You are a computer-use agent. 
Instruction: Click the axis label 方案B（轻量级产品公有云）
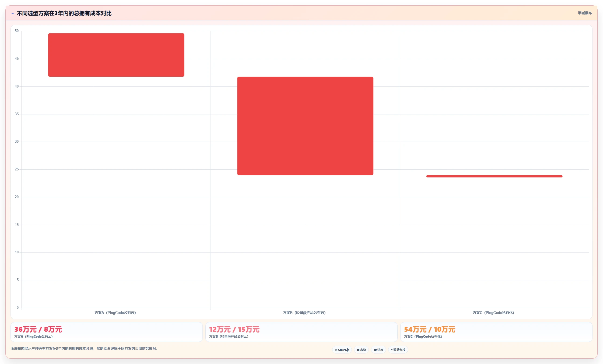pyautogui.click(x=304, y=313)
